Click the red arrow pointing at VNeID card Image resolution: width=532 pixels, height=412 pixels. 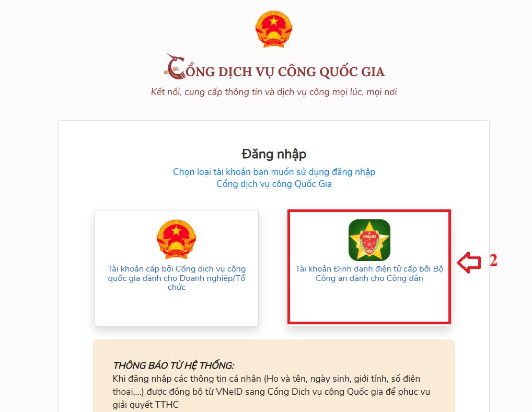469,262
